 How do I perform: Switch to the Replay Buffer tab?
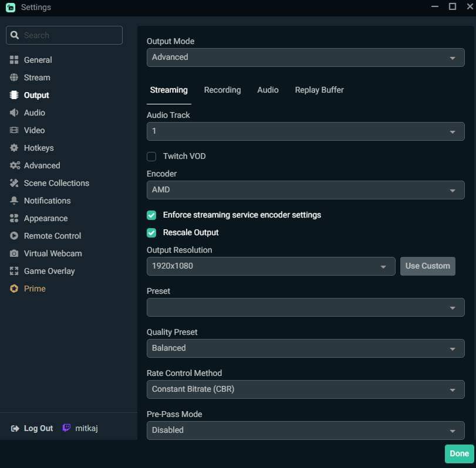pos(319,90)
